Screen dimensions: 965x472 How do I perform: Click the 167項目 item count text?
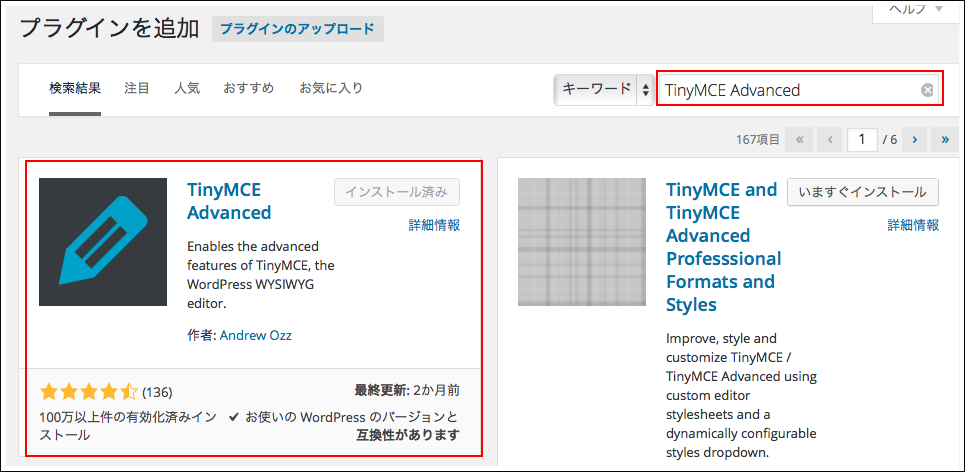(x=758, y=140)
